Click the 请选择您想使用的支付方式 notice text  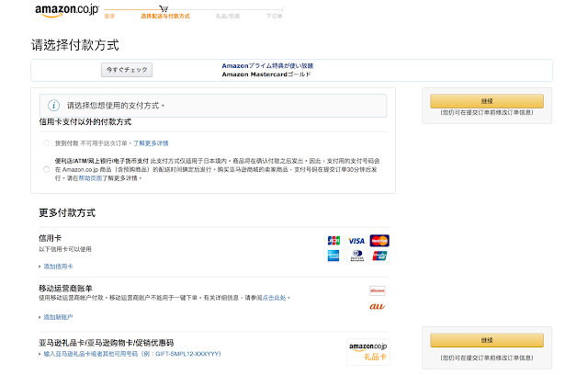pos(116,106)
